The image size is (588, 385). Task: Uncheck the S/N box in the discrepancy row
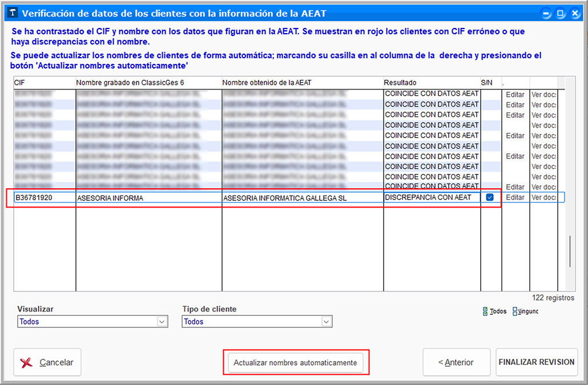pyautogui.click(x=490, y=197)
